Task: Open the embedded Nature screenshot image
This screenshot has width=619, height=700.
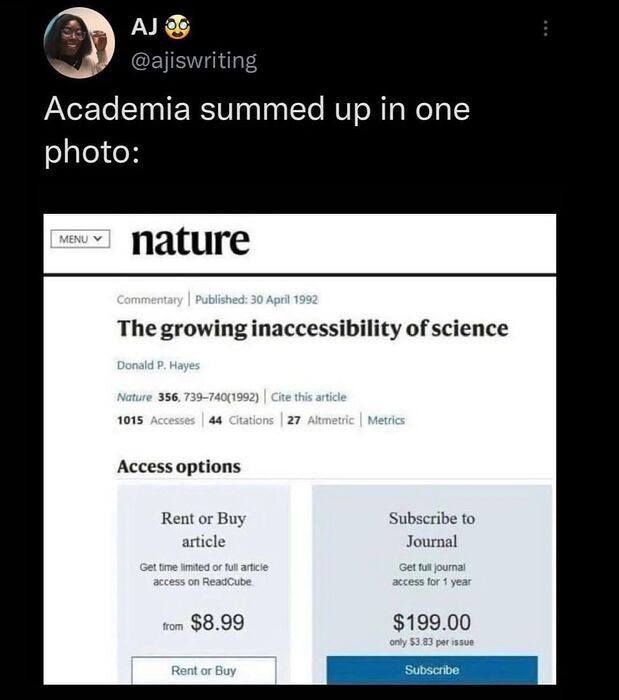Action: [x=300, y=449]
